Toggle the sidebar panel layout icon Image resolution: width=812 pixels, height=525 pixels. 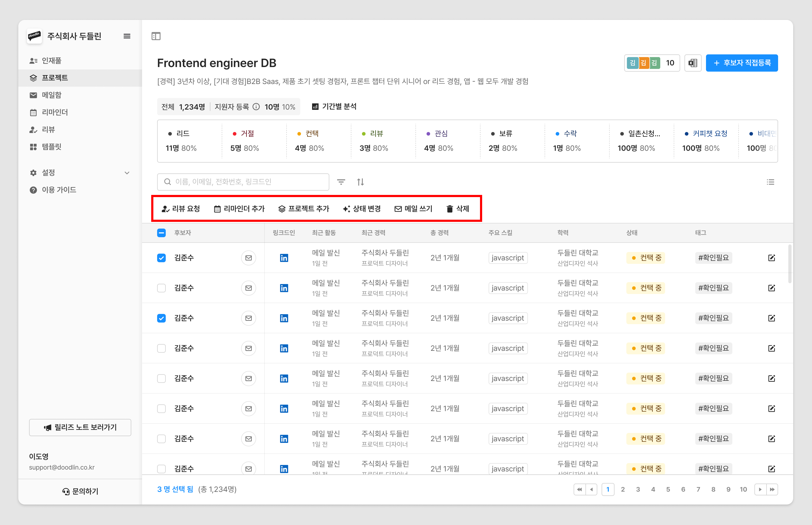coord(156,36)
